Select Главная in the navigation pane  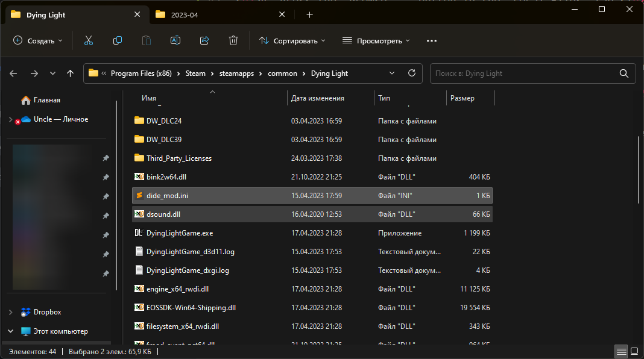click(47, 100)
